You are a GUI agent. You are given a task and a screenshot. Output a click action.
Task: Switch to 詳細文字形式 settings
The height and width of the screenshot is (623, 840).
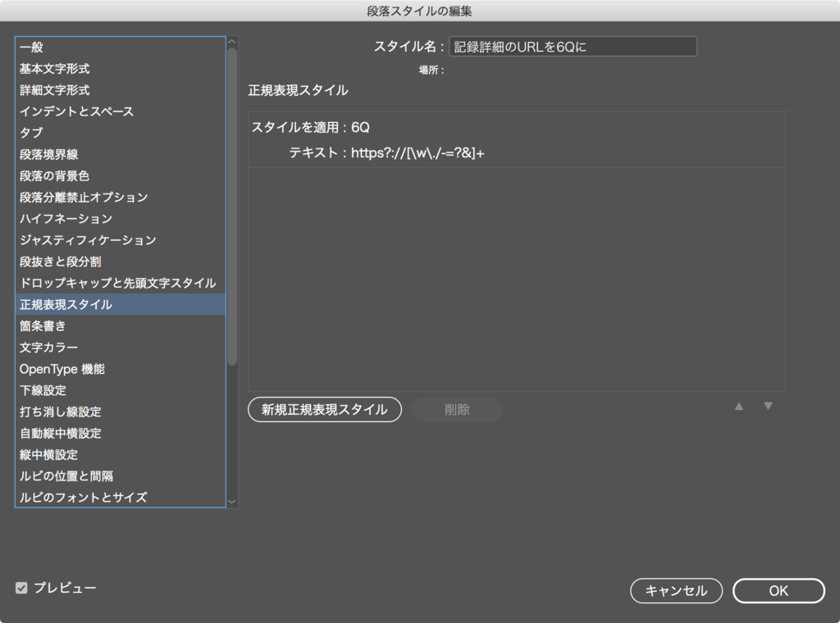point(120,90)
